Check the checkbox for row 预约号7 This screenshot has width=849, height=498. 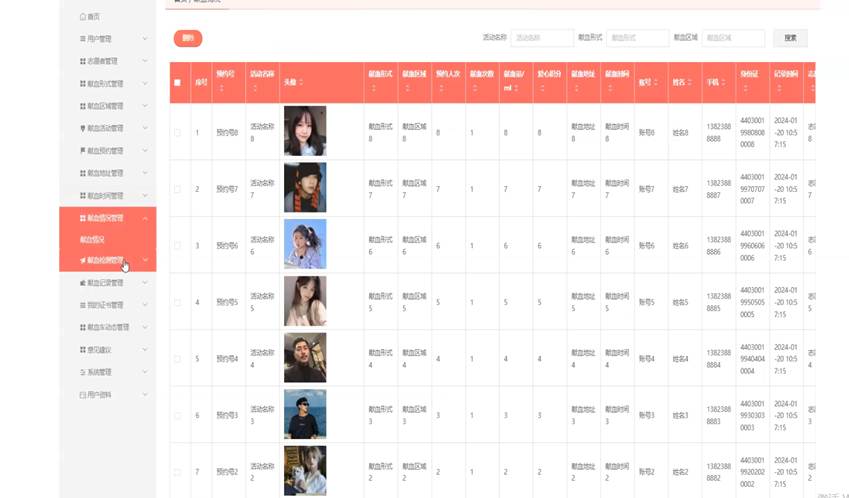178,189
